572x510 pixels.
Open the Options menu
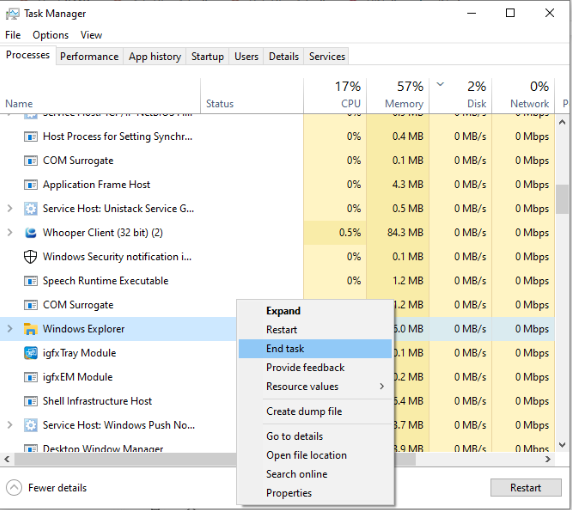(x=50, y=35)
